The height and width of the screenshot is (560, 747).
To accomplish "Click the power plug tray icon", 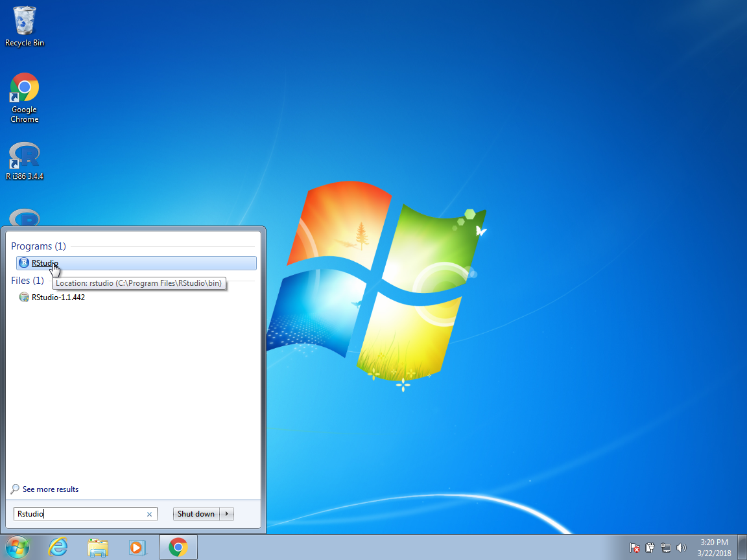I will point(650,548).
